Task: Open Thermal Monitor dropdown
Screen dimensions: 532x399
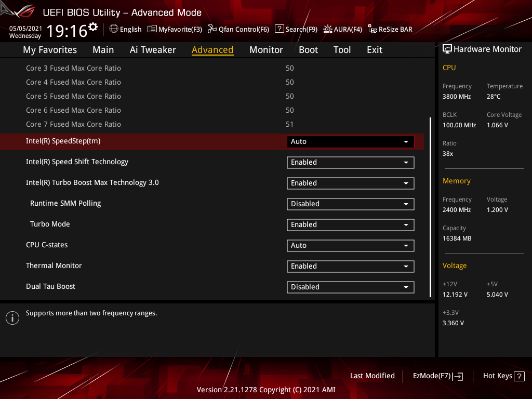Action: [351, 267]
